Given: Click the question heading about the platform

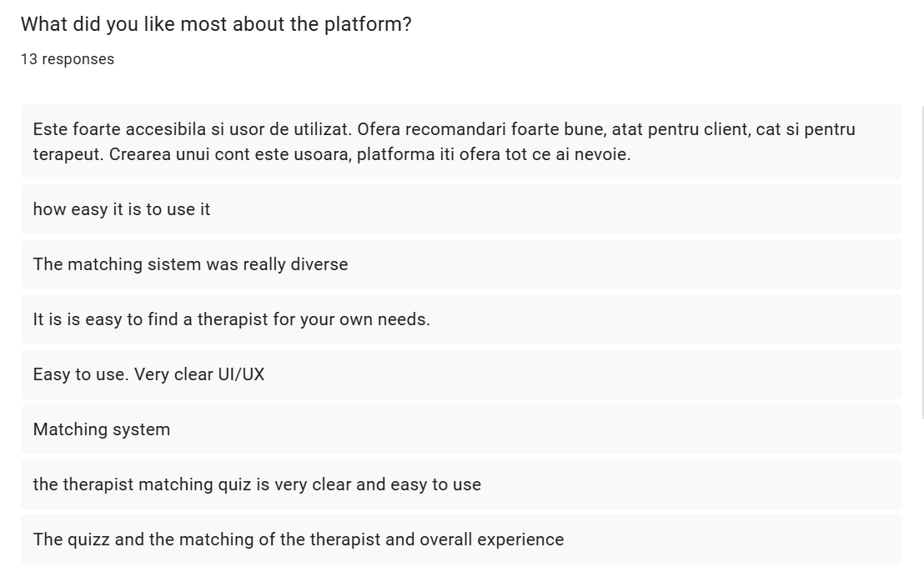Looking at the screenshot, I should click(216, 24).
